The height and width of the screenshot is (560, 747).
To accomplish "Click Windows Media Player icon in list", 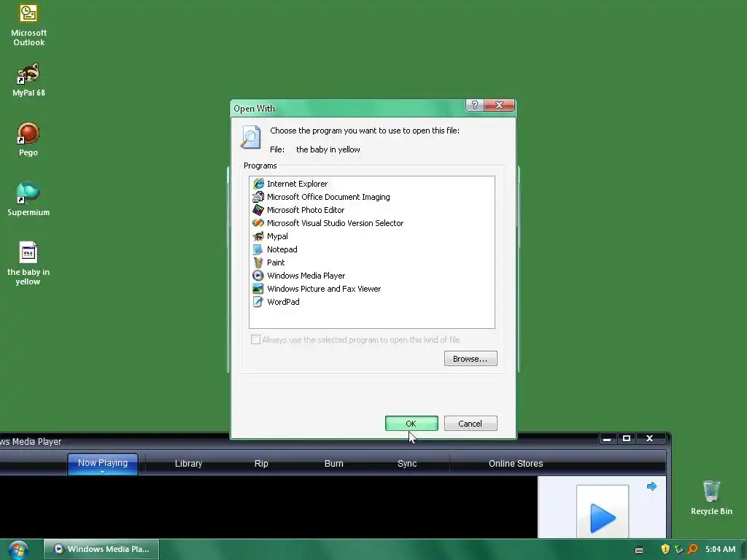I will click(258, 275).
